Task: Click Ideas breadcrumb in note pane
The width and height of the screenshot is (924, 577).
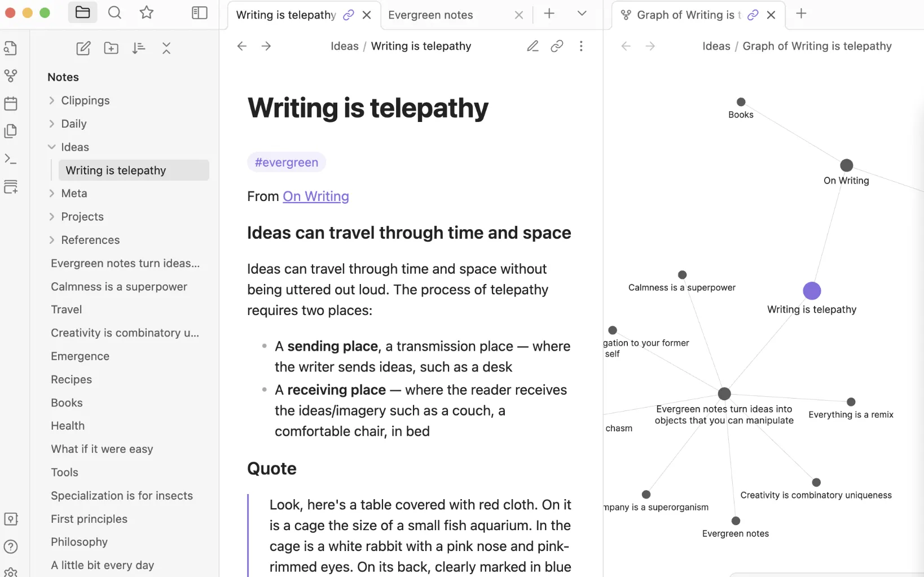Action: tap(345, 46)
